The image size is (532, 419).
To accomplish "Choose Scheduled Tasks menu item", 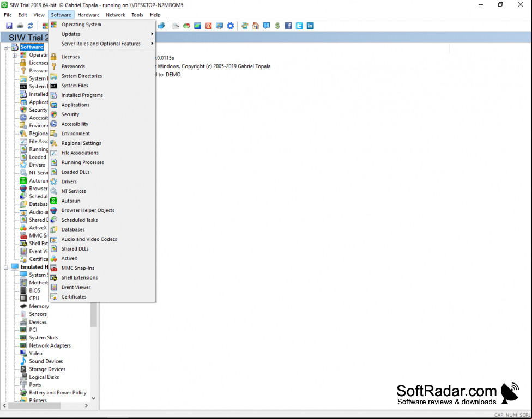I will (102, 220).
